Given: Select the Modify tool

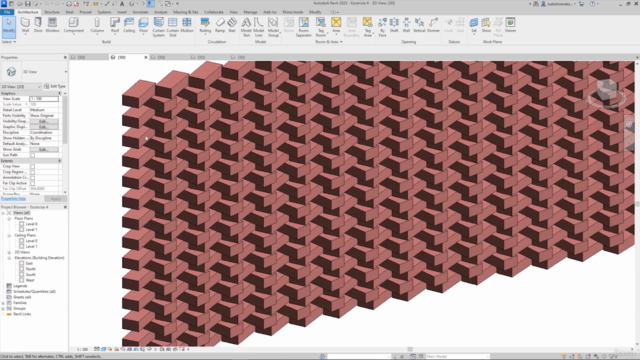Looking at the screenshot, I should (9, 26).
